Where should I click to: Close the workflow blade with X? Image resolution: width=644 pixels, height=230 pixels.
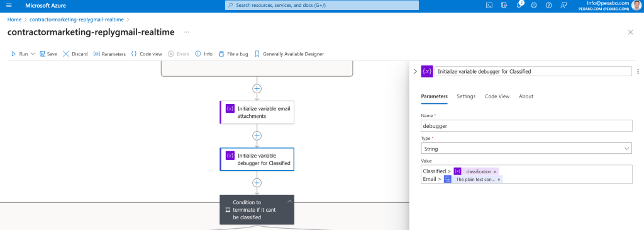tap(630, 32)
